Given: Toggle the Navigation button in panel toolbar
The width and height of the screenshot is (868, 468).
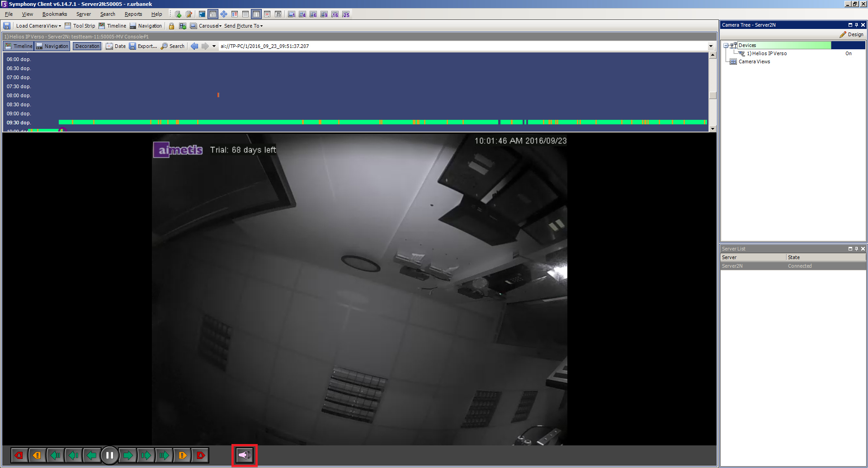Looking at the screenshot, I should click(52, 46).
